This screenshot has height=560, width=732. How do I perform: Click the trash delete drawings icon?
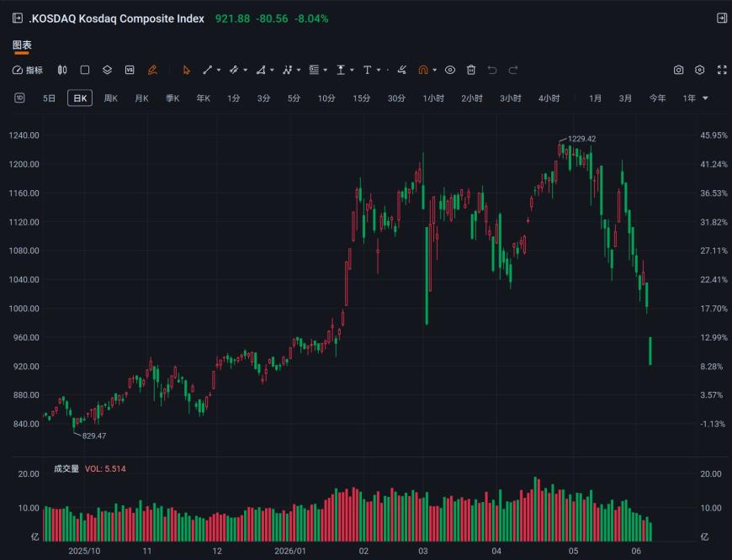pyautogui.click(x=471, y=70)
